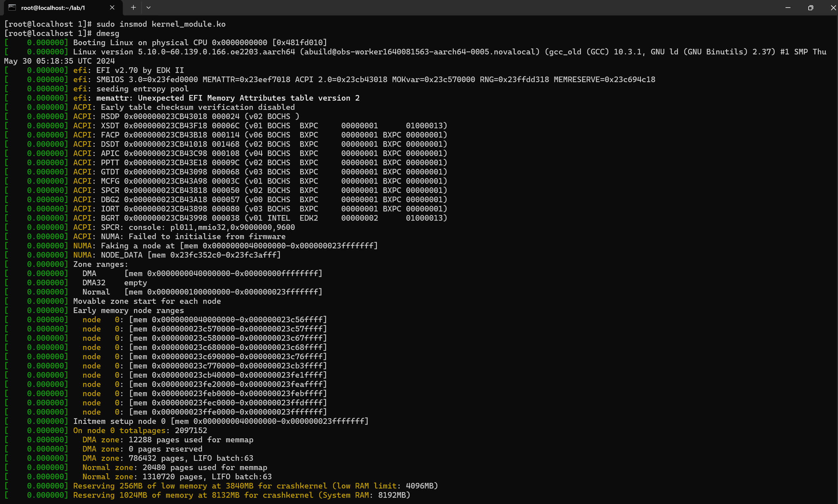Restore down the terminal window

811,8
